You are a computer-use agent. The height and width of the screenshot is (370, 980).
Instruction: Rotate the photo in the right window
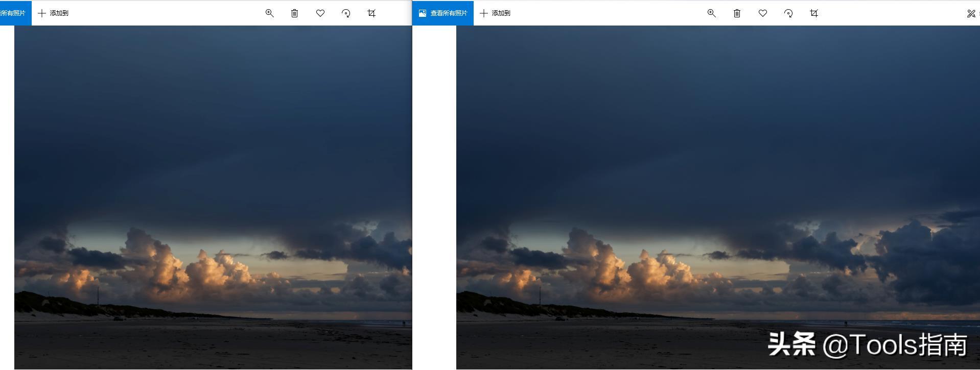click(x=788, y=13)
